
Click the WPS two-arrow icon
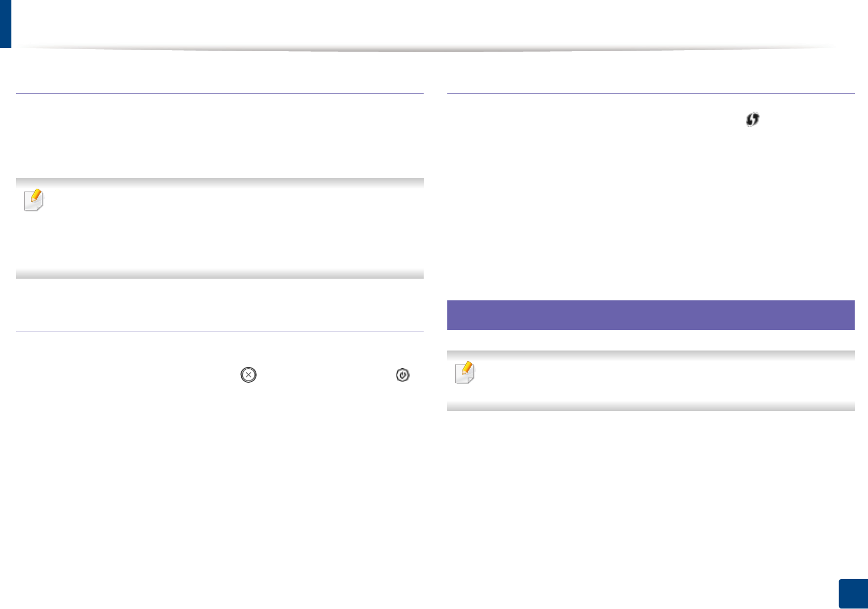click(x=752, y=119)
